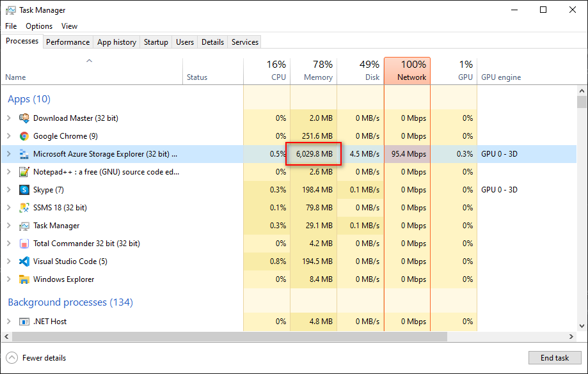Expand the SSMS 18 process row

(9, 208)
